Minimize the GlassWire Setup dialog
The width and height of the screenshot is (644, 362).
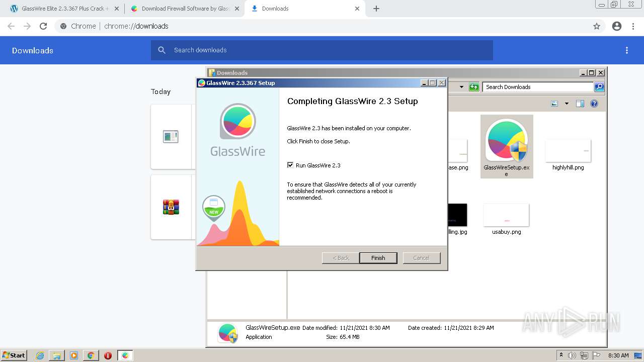[x=424, y=83]
